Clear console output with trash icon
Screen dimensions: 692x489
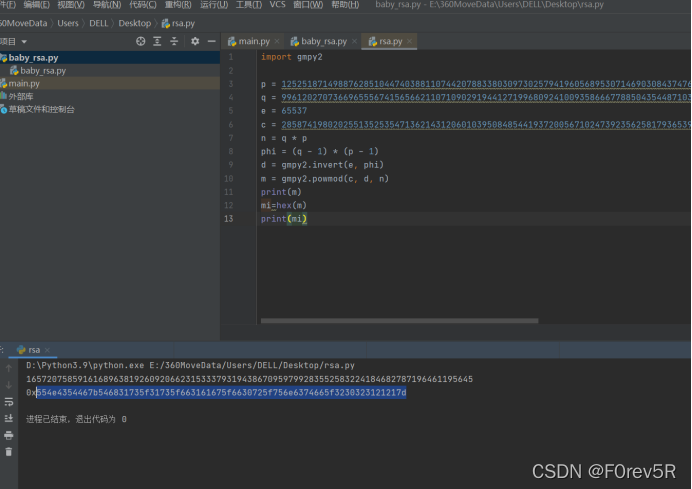[9, 452]
